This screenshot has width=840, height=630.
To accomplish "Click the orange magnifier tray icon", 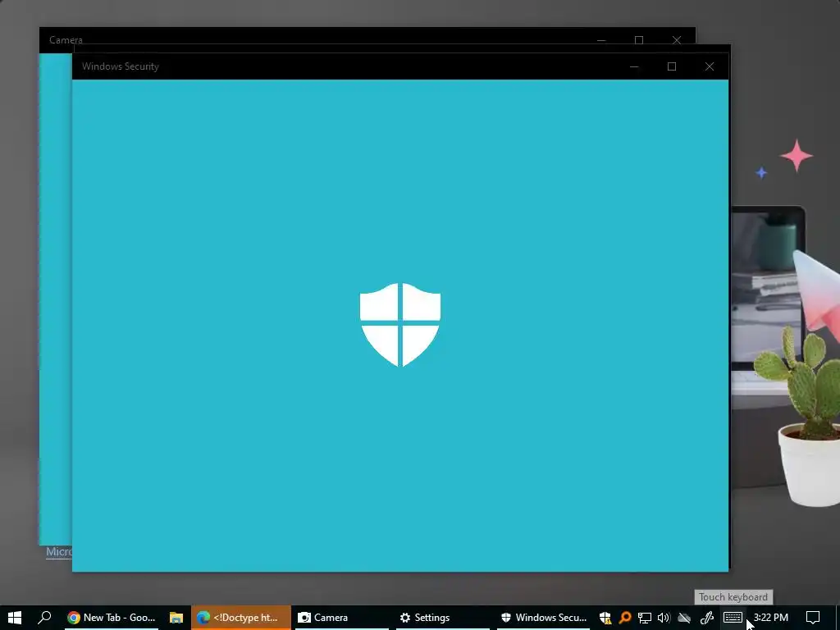I will click(624, 618).
